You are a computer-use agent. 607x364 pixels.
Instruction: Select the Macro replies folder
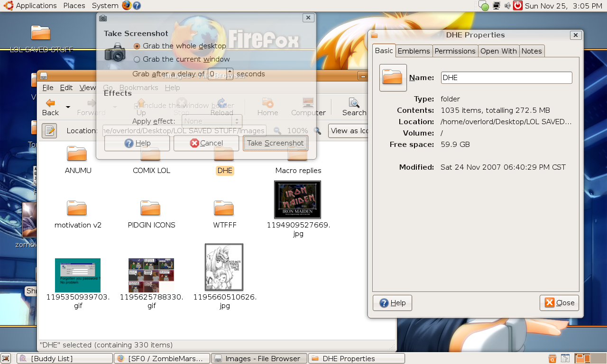pyautogui.click(x=298, y=160)
